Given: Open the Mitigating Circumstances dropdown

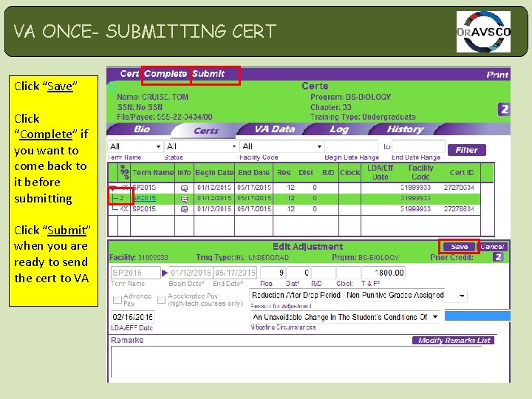Looking at the screenshot, I should [345, 317].
